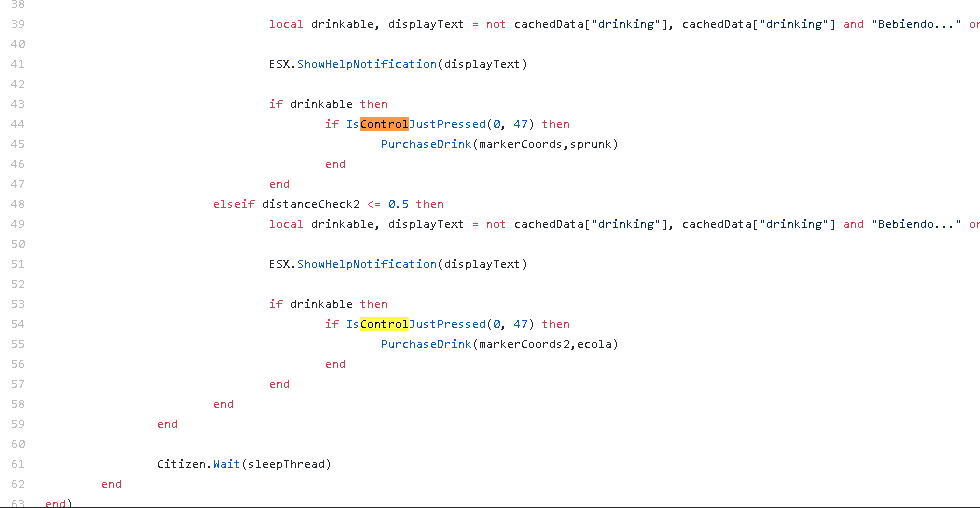Click "end" keyword on line 46
This screenshot has height=508, width=980.
(335, 164)
